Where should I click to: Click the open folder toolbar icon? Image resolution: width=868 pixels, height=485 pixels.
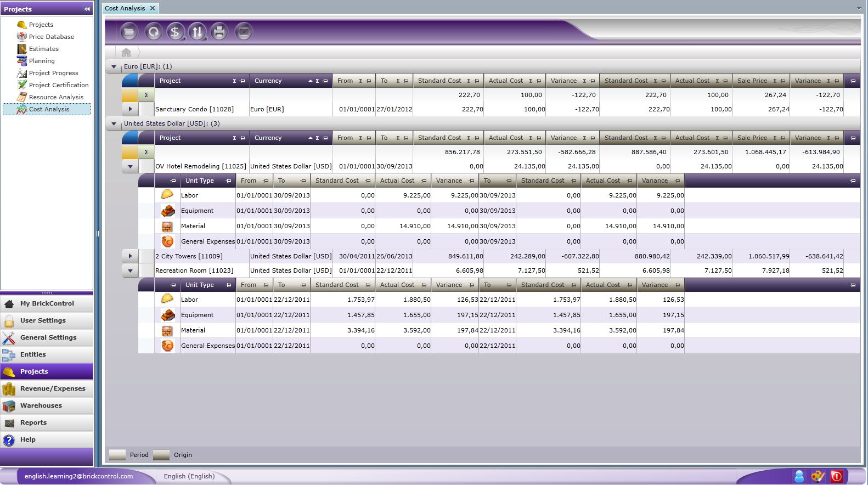[129, 32]
